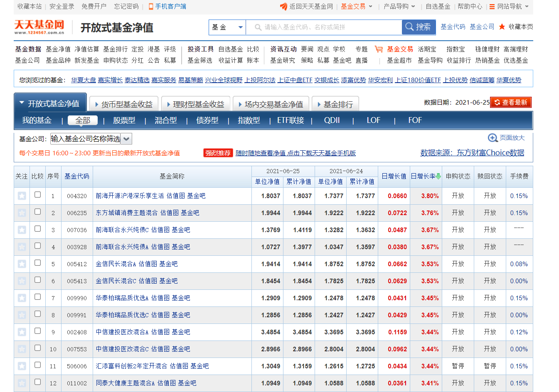Click favorite star for fund 005413
Screen dimensions: 559x392
coord(22,281)
